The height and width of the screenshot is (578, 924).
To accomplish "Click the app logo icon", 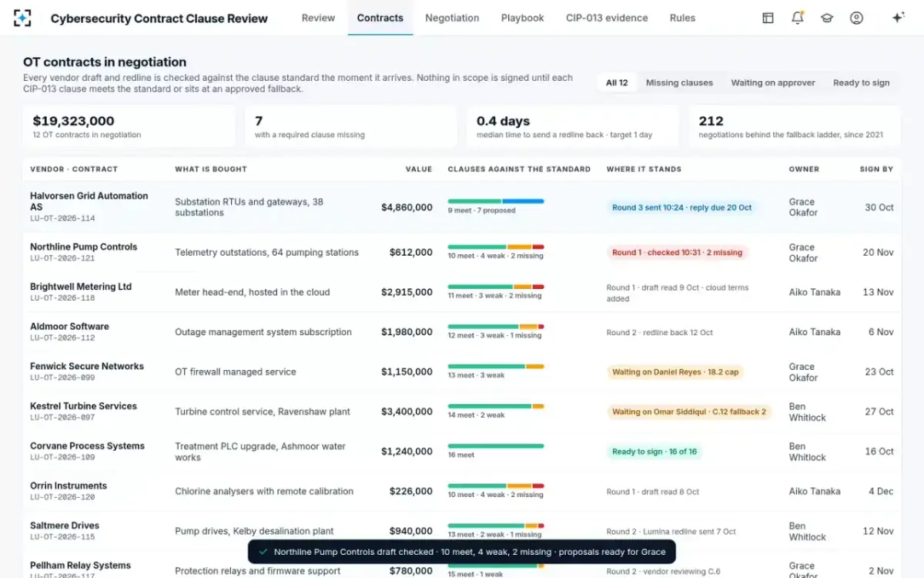I will pos(23,18).
